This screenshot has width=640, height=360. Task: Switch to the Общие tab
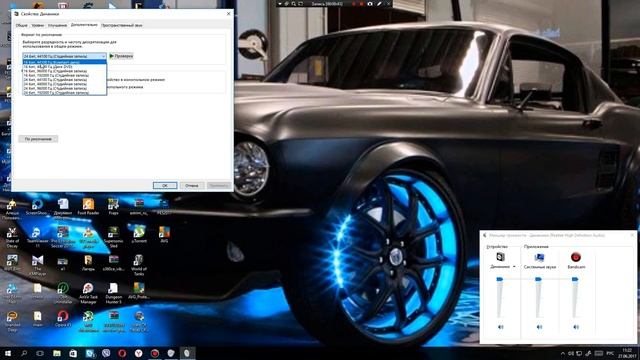[x=21, y=25]
